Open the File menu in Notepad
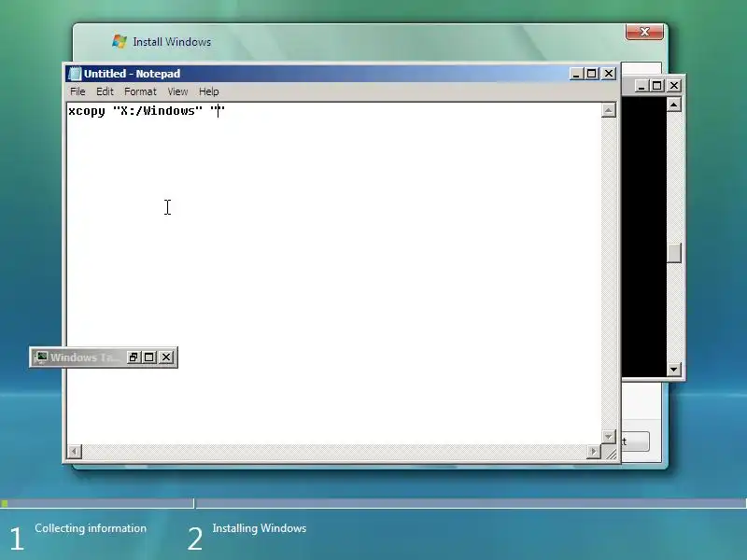 pyautogui.click(x=78, y=91)
